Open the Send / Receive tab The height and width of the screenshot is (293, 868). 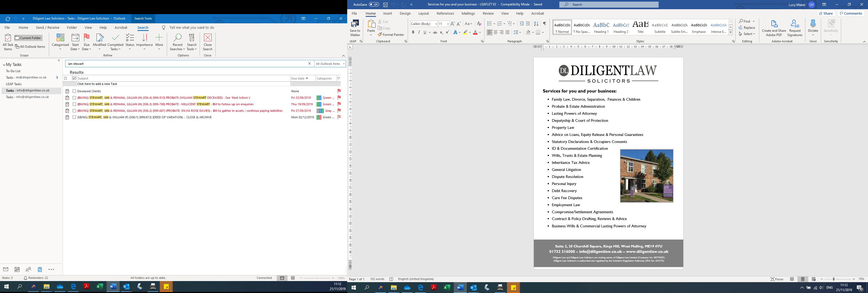tap(47, 28)
